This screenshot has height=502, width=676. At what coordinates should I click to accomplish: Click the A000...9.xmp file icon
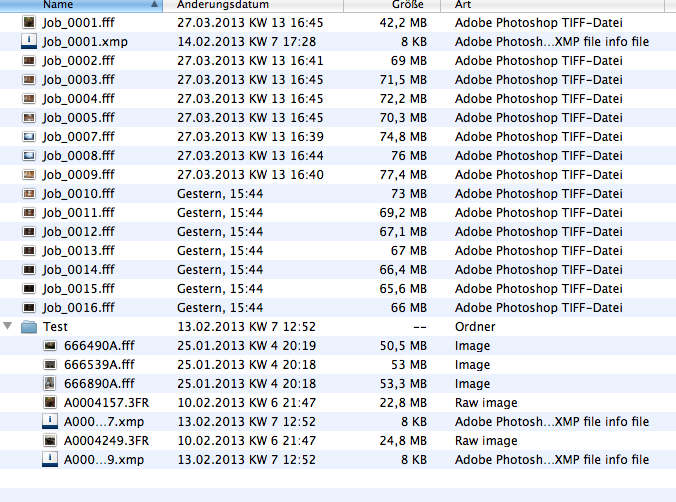pos(50,460)
